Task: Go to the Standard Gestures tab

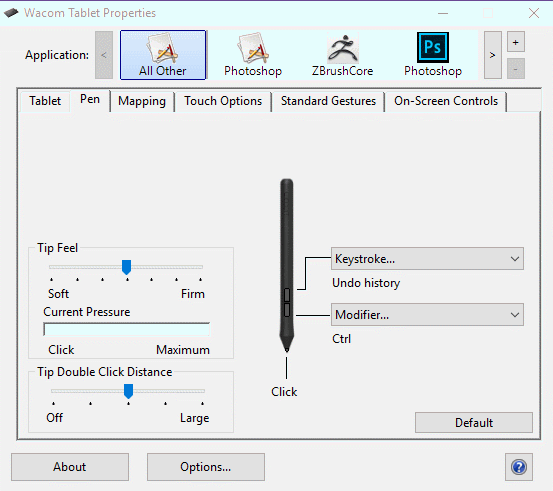Action: pyautogui.click(x=328, y=101)
